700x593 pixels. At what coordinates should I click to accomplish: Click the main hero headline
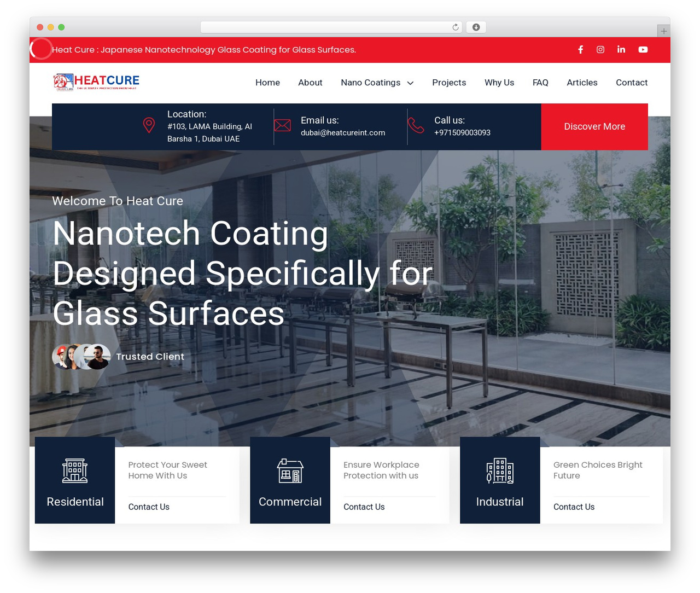(x=242, y=273)
